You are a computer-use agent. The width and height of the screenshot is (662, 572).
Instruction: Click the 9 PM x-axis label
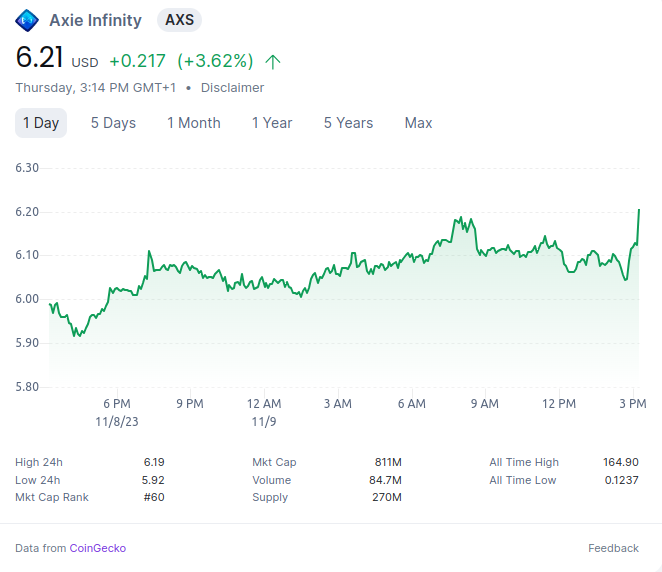190,404
